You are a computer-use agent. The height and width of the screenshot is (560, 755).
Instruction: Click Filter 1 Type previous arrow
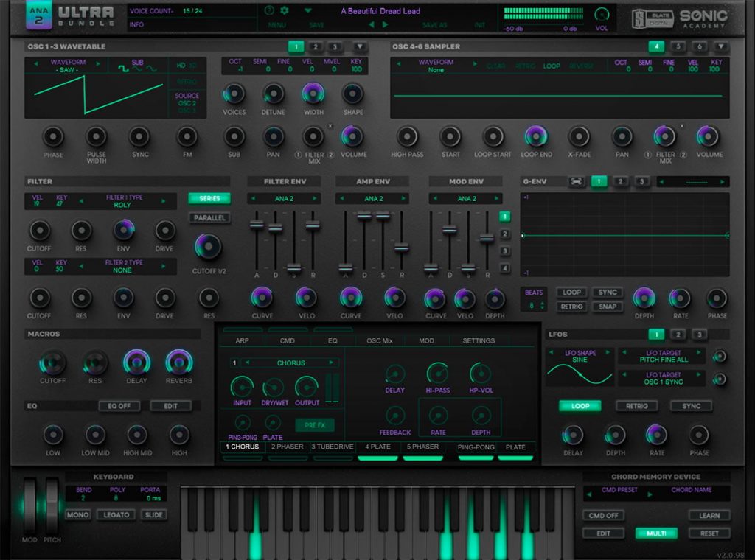(81, 201)
